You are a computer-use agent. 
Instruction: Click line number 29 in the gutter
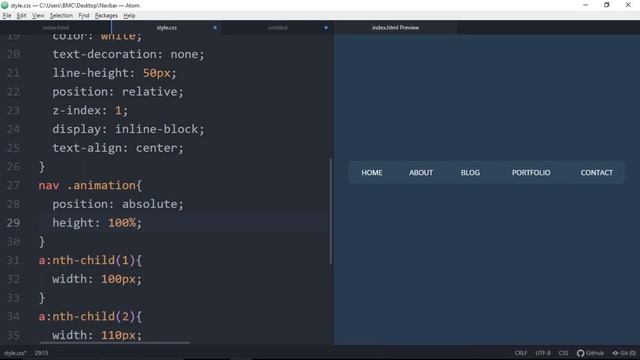pos(13,223)
